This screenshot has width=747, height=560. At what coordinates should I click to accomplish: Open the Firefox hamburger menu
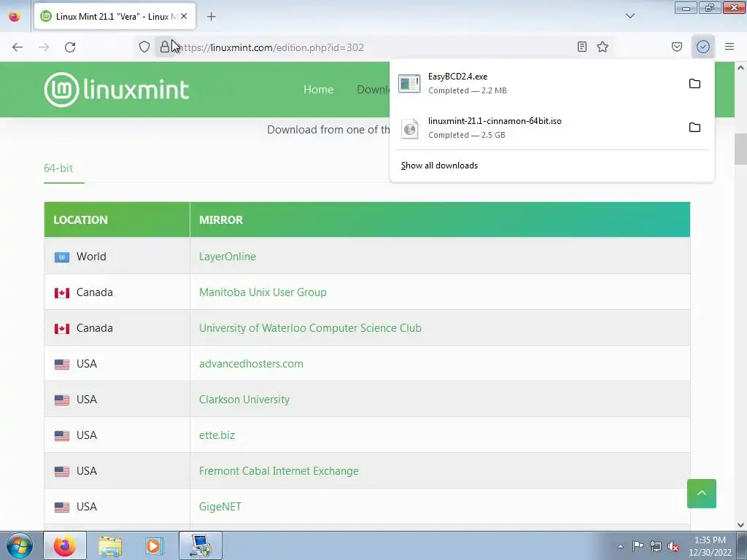click(x=729, y=47)
